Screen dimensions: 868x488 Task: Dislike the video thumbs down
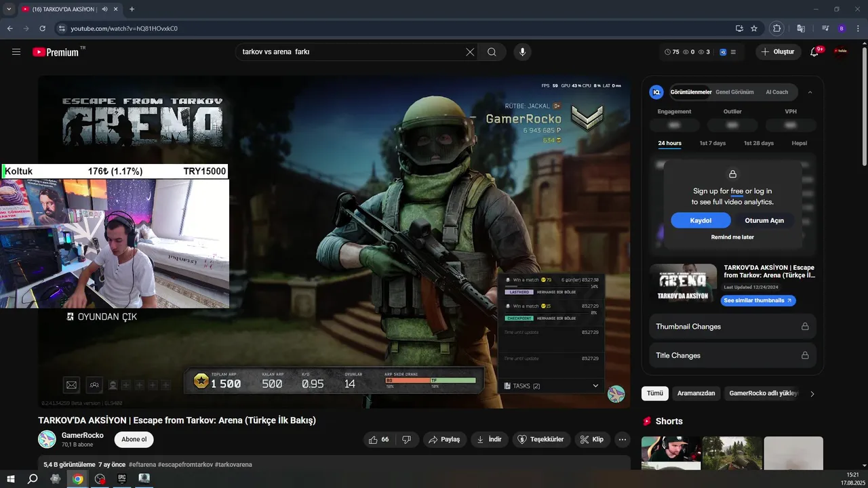407,439
